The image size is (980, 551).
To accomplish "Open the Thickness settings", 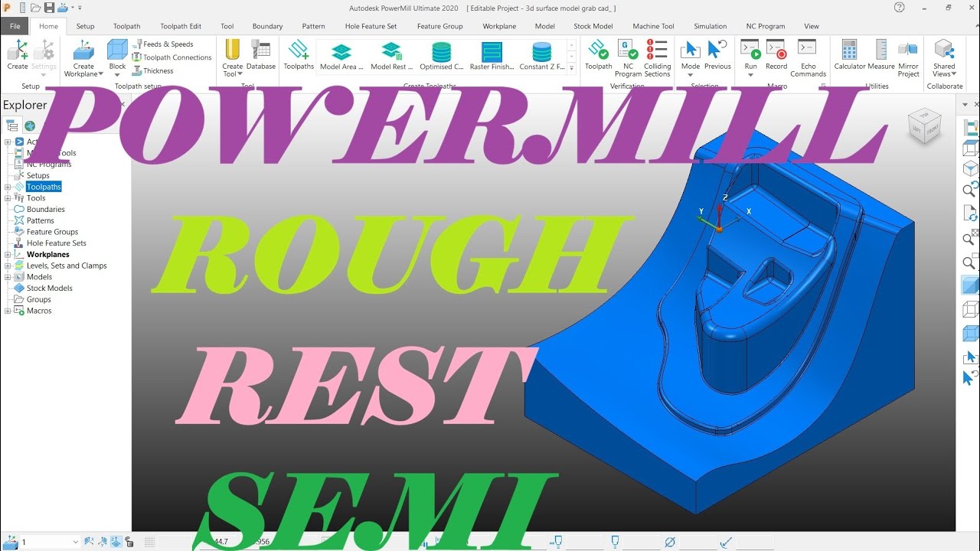I will [152, 71].
